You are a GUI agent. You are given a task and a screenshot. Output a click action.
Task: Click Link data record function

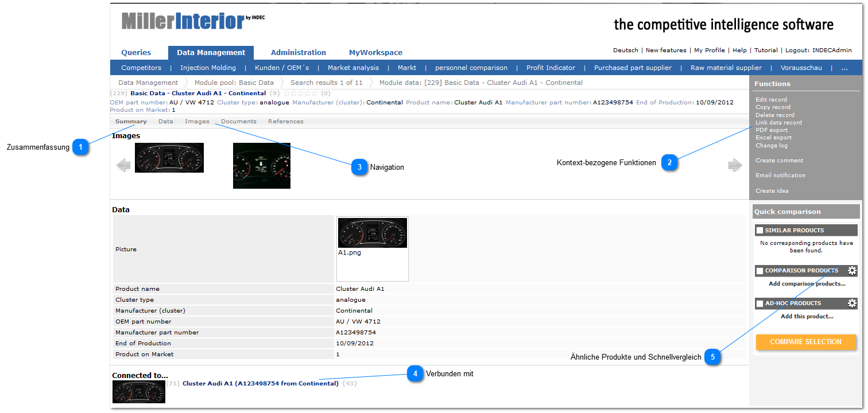click(778, 123)
